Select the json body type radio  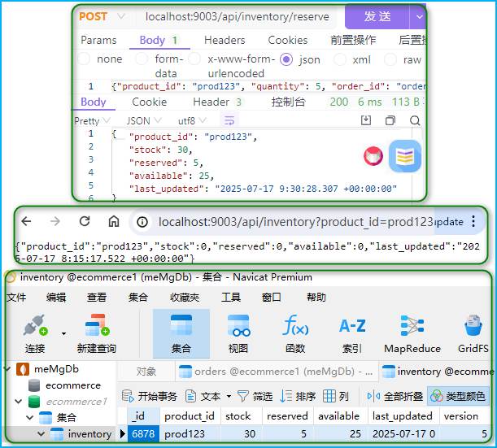click(x=286, y=59)
